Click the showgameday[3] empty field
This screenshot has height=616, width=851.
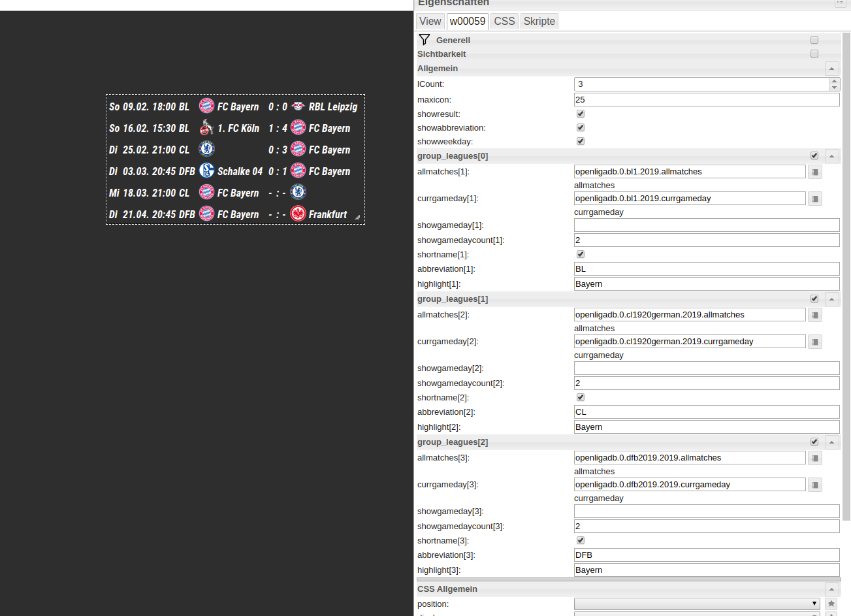pyautogui.click(x=707, y=511)
